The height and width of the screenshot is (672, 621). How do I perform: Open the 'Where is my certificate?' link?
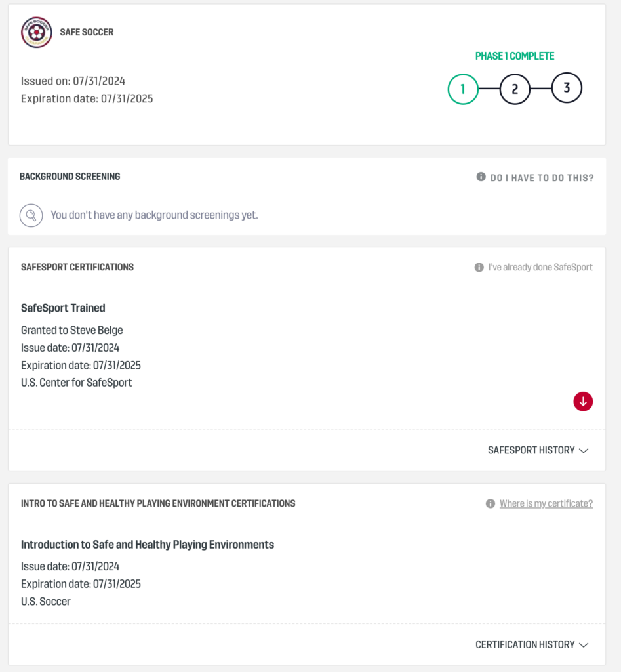546,504
